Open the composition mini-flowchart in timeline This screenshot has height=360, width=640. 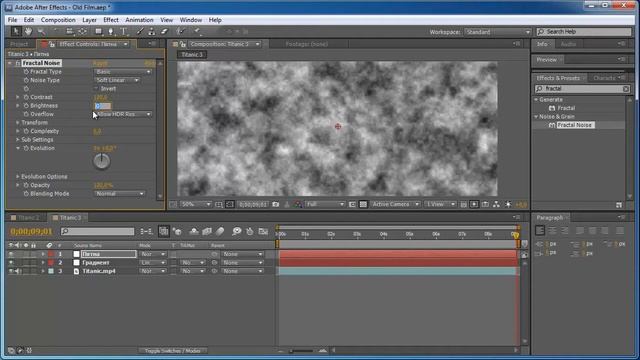coord(146,231)
